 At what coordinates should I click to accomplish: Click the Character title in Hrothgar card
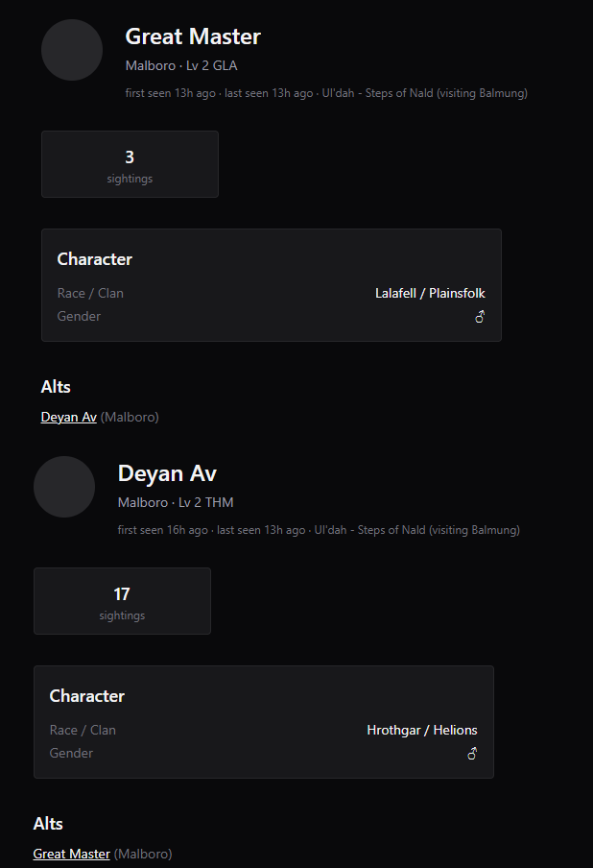[x=87, y=696]
